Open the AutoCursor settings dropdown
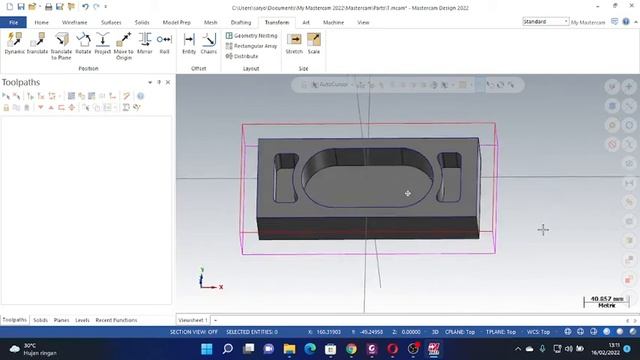Image resolution: width=640 pixels, height=360 pixels. [352, 85]
